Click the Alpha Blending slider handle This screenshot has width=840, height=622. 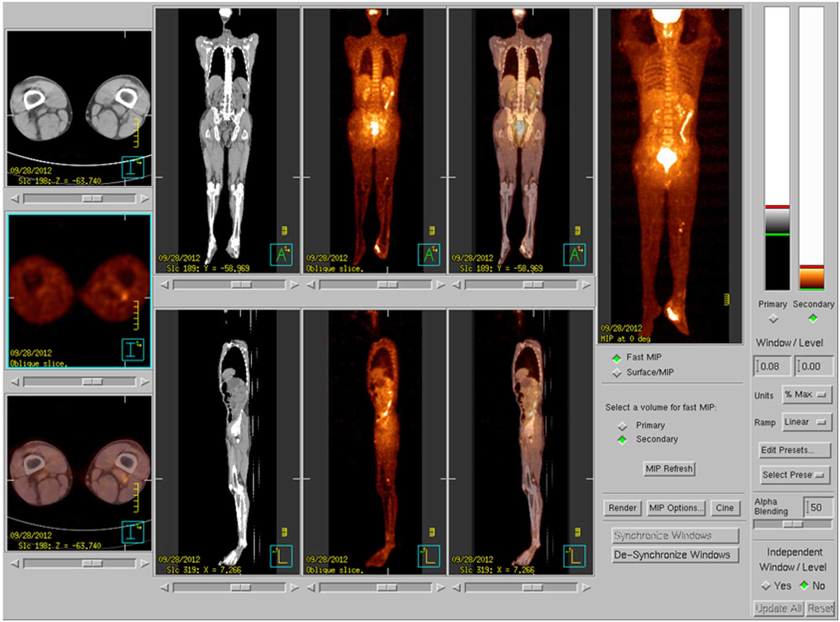pos(793,524)
